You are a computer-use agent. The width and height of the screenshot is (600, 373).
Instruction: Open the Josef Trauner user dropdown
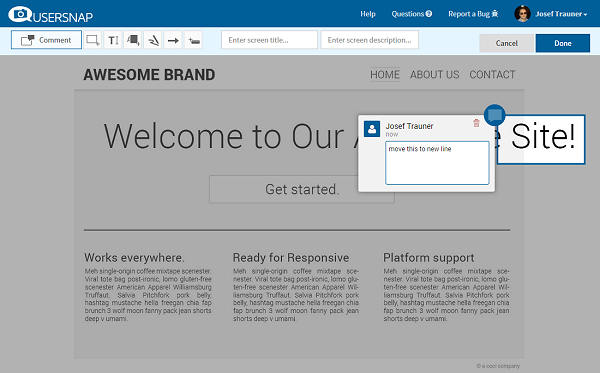point(561,14)
